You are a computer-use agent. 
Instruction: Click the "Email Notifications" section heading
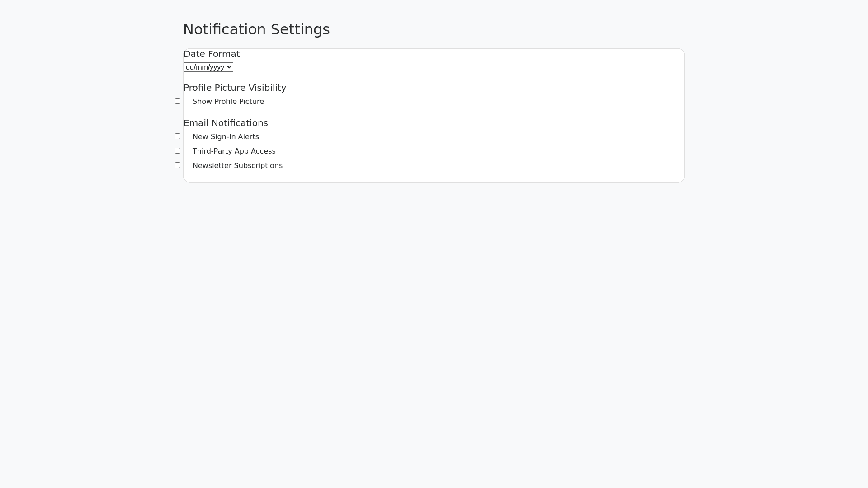pos(226,123)
